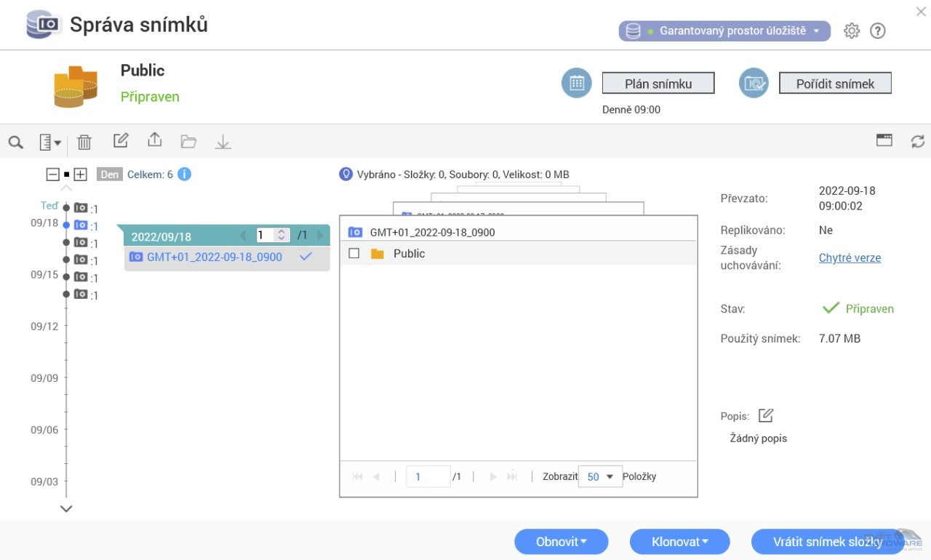Zoom in timeline with plus button
Screen dimensions: 931x560
click(x=81, y=175)
